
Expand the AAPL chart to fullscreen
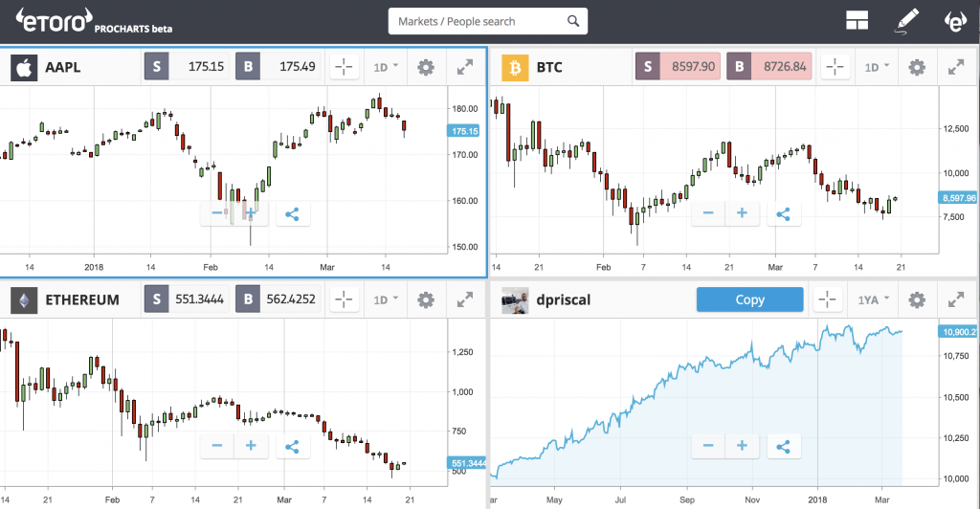[x=465, y=67]
